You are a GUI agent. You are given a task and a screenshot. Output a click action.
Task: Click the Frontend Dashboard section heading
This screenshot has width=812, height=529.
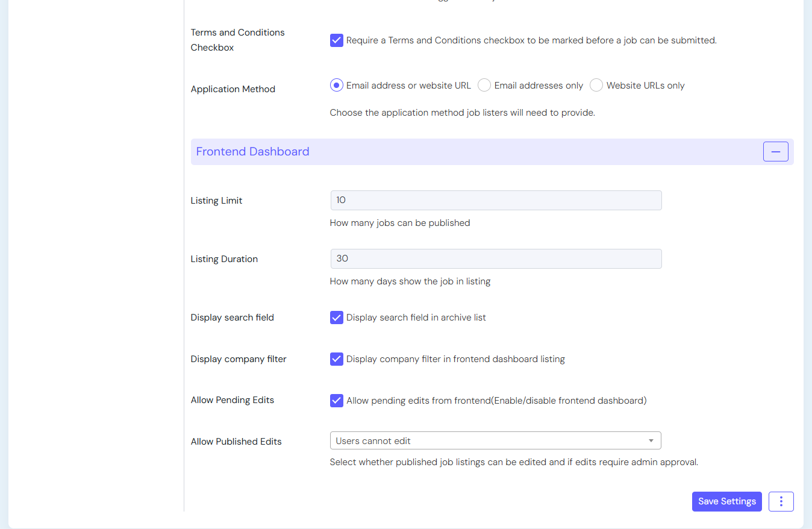point(252,152)
